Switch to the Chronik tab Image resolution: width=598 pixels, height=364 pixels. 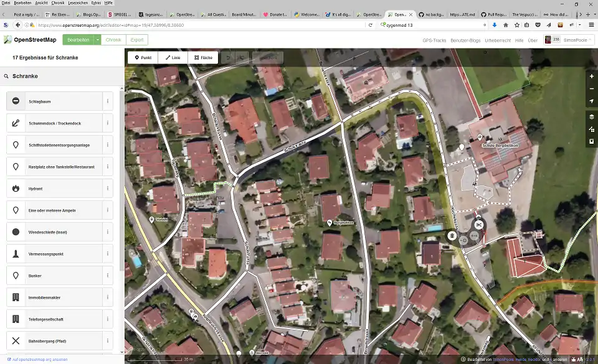(x=113, y=39)
